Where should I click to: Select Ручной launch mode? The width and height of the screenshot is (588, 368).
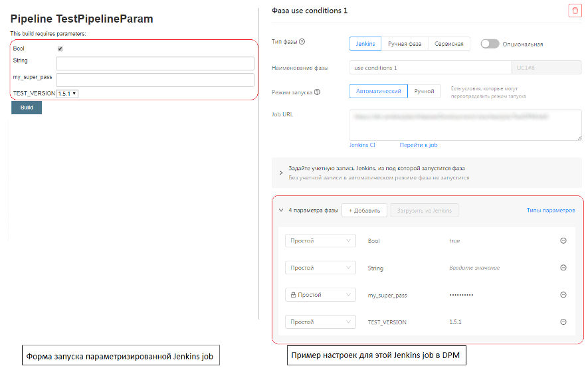coord(424,91)
